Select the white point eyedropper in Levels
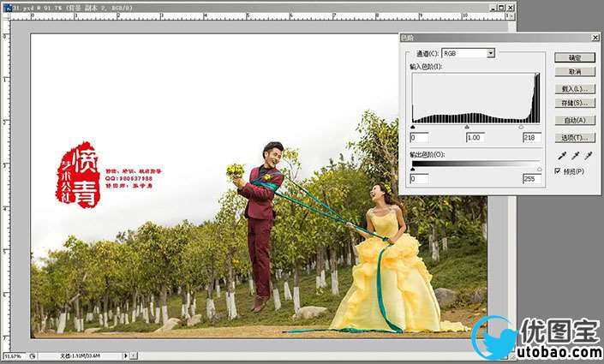 click(589, 156)
